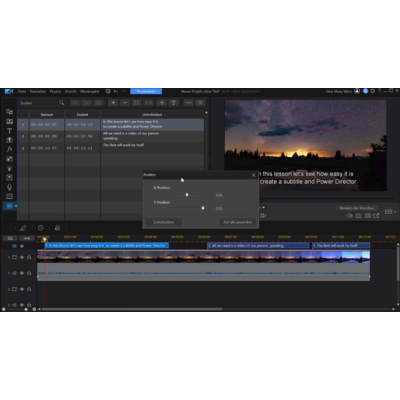400x400 pixels.
Task: Open the Title Room T icon in sidebar
Action: coord(9,131)
